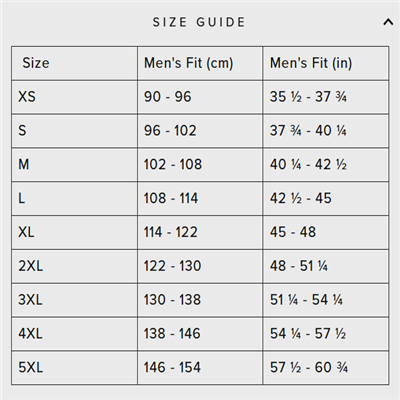This screenshot has height=400, width=400.
Task: Select the 45 - 48 inch cell
Action: tap(325, 232)
